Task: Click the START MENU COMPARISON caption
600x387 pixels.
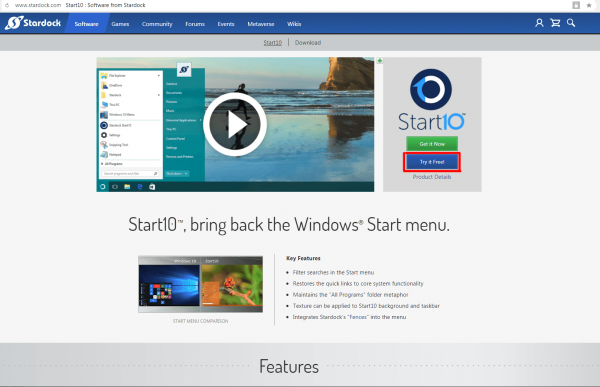Action: pyautogui.click(x=200, y=321)
